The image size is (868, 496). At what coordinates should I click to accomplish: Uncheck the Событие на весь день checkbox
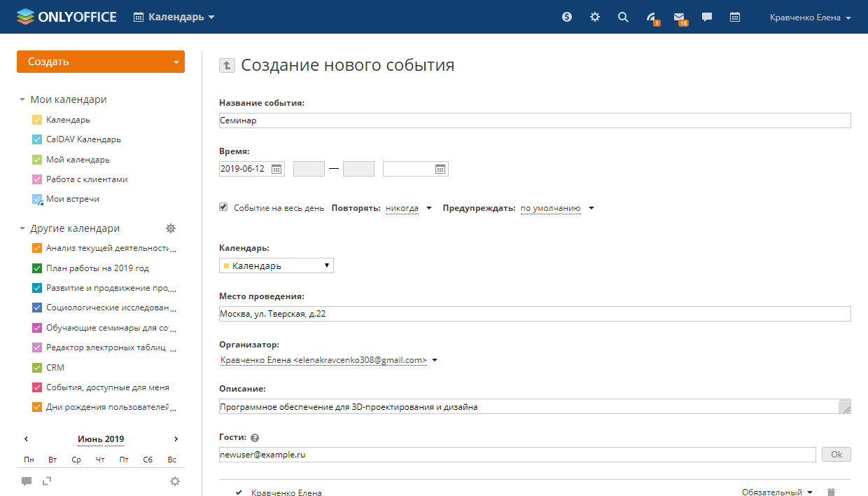[x=223, y=207]
